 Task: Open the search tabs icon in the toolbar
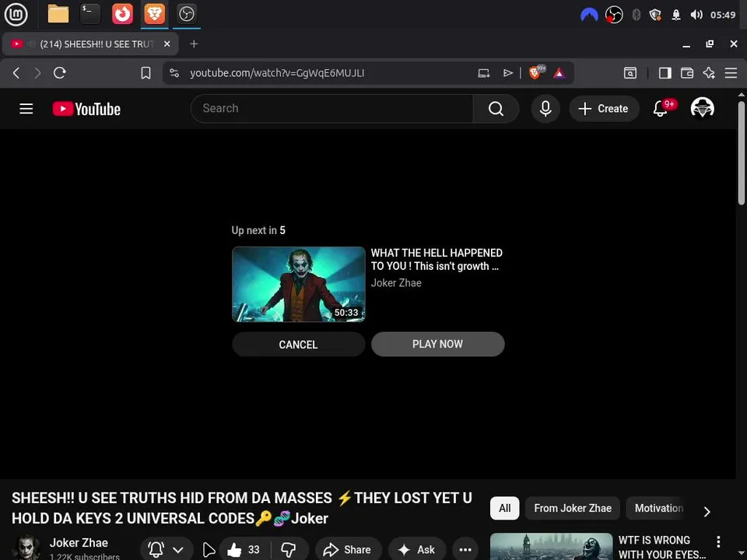(630, 73)
